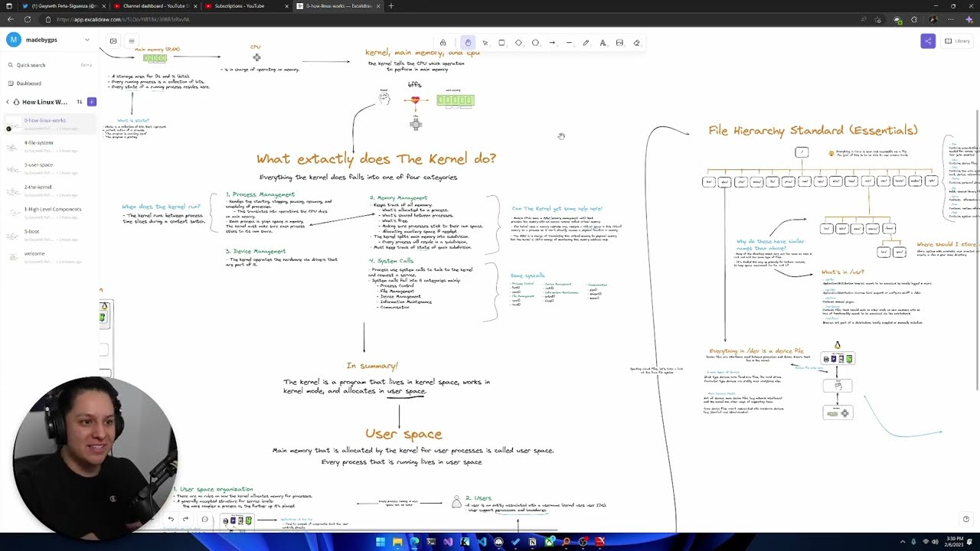This screenshot has height=551, width=980.
Task: Expand the madebygps workspace dropdown
Action: [x=87, y=40]
